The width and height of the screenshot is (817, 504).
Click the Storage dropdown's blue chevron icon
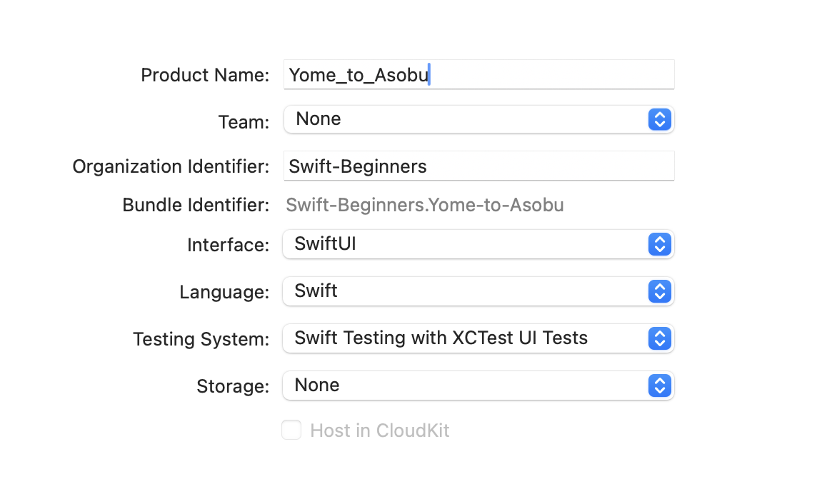click(660, 385)
